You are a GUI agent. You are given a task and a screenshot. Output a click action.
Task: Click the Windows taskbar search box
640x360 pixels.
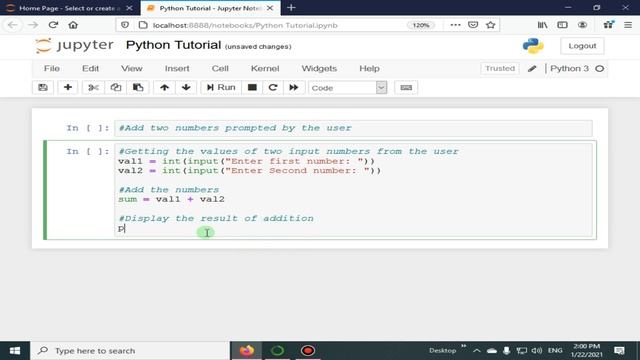click(x=130, y=351)
